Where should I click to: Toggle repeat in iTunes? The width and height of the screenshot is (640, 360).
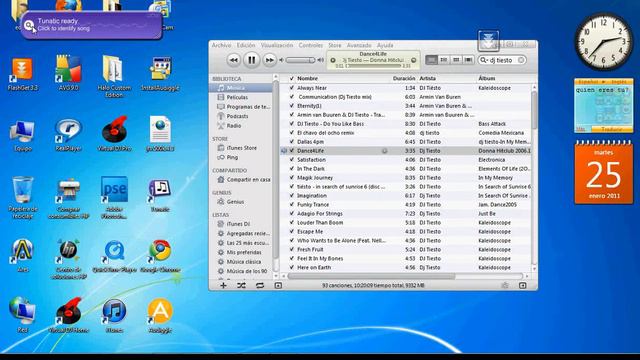point(260,285)
